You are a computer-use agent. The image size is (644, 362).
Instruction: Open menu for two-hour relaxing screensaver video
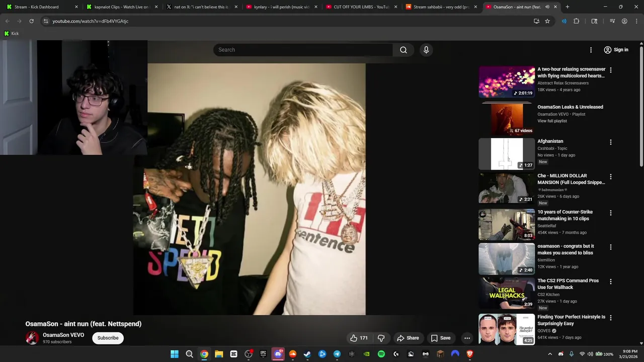point(611,70)
